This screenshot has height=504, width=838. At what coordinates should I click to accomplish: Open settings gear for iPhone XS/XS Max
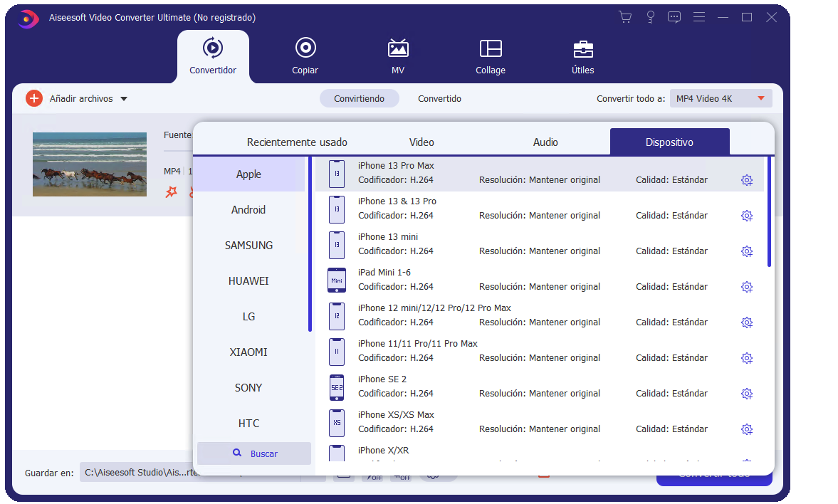coord(747,429)
